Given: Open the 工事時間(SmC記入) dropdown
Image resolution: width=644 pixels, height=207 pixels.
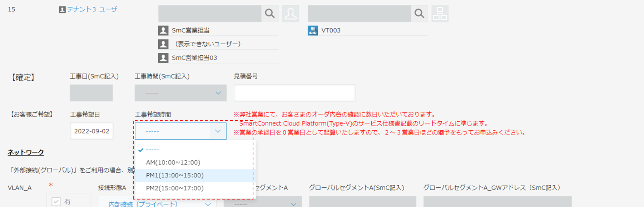Looking at the screenshot, I should (180, 93).
